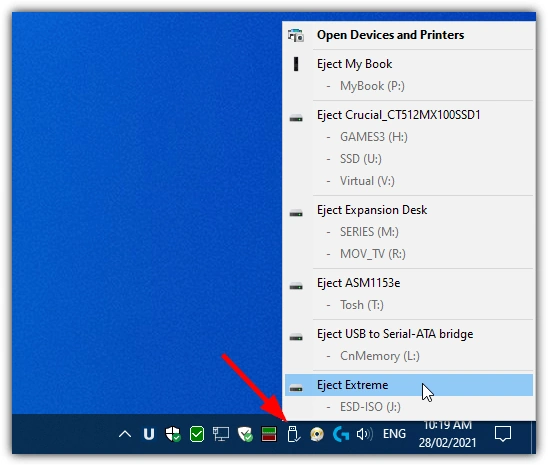Click the MOV_TV (R:) volume entry
The height and width of the screenshot is (465, 548).
coord(373,254)
